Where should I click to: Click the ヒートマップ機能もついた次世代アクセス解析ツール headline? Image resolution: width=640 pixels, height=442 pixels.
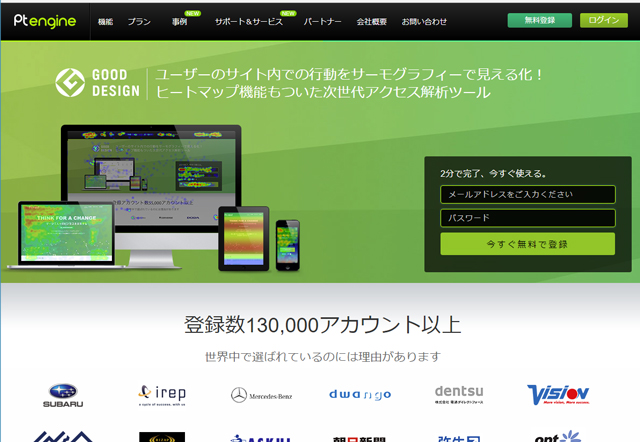pos(323,92)
